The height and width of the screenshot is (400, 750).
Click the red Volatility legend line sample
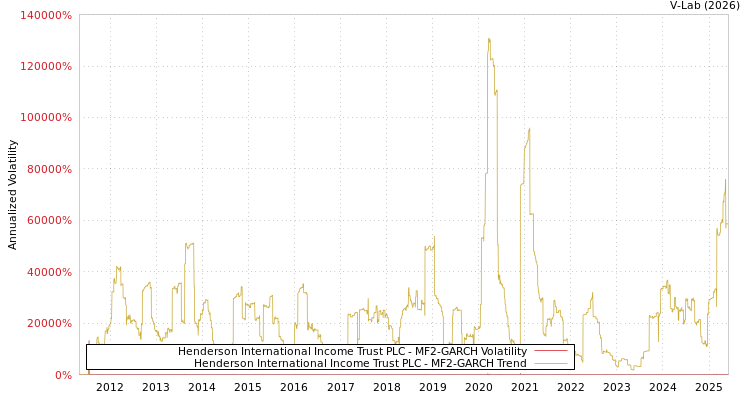(551, 351)
